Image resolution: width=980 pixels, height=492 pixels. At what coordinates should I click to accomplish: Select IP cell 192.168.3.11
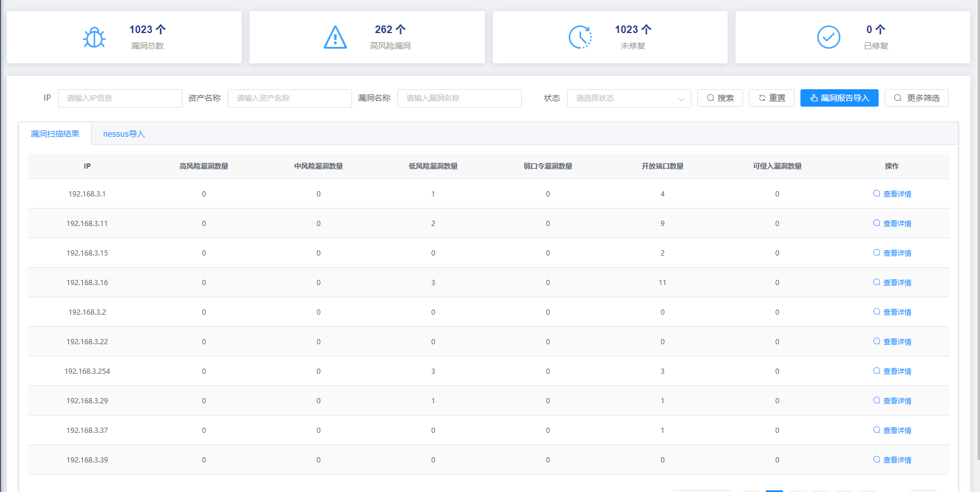[87, 224]
